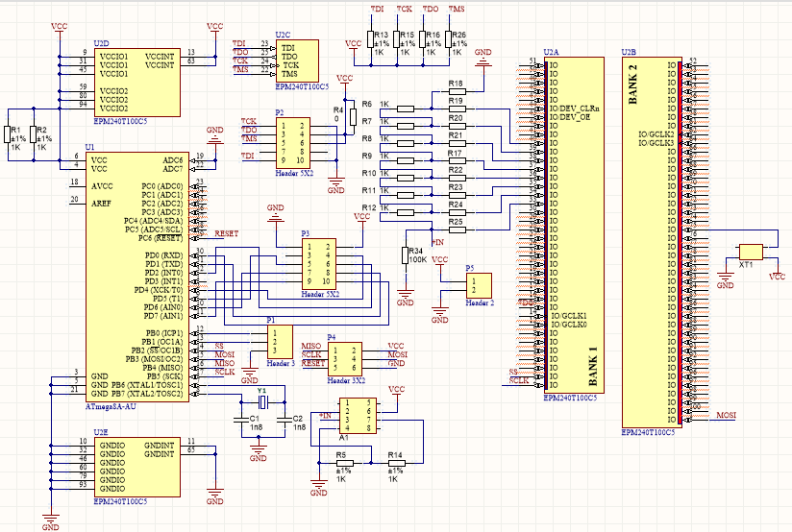Select resistor R2
Image resolution: width=792 pixels, height=532 pixels.
(x=34, y=134)
